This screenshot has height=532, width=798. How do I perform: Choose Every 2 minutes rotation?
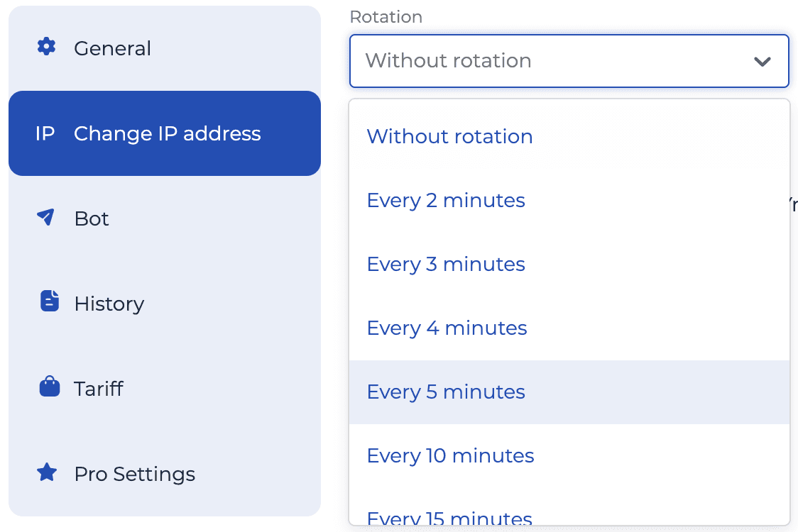(446, 200)
